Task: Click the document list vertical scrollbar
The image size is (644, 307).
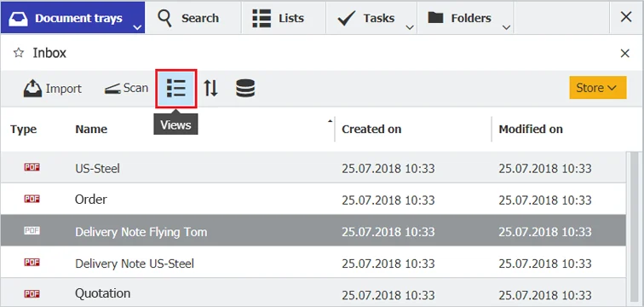Action: 634,228
